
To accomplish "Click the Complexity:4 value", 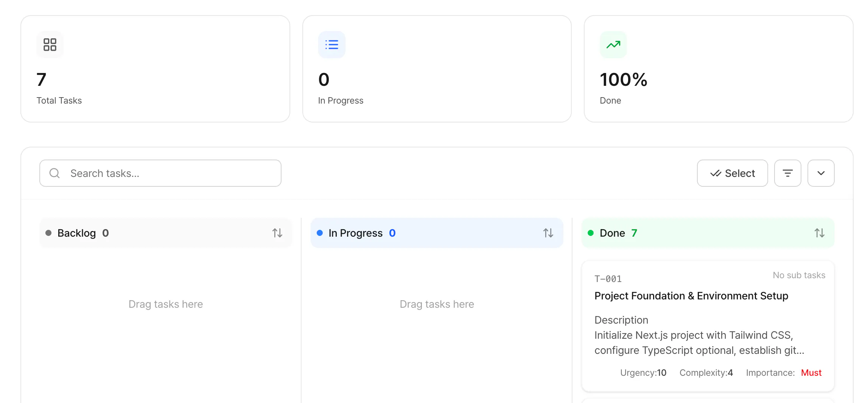I will [706, 373].
